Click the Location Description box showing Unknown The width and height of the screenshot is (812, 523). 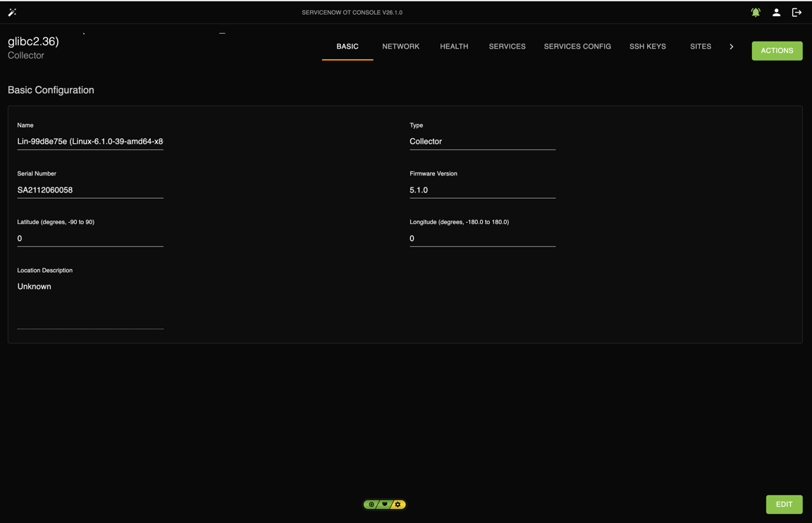(90, 304)
